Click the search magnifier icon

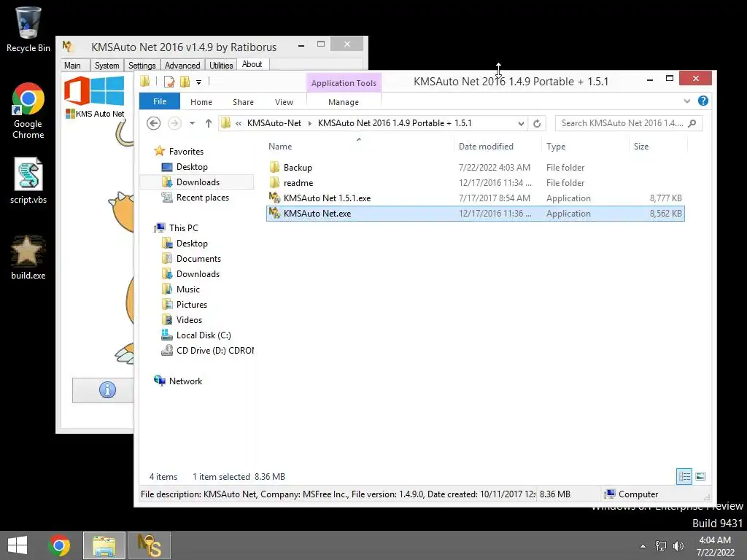tap(692, 123)
